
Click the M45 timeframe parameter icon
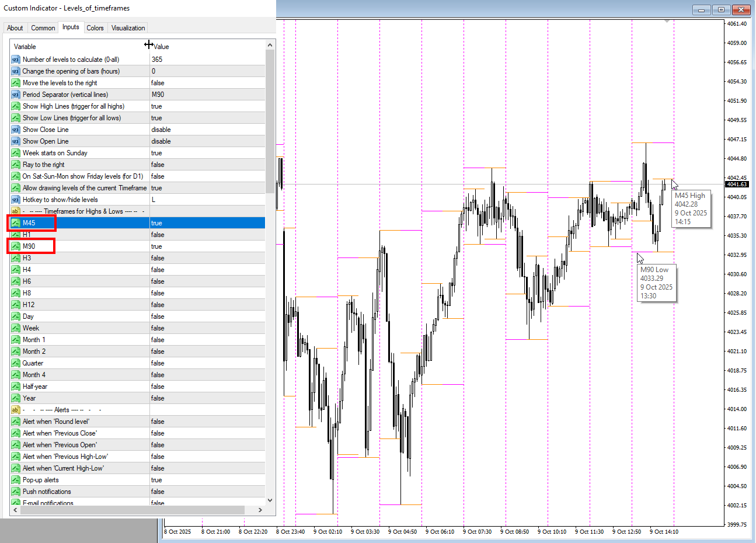coord(16,223)
